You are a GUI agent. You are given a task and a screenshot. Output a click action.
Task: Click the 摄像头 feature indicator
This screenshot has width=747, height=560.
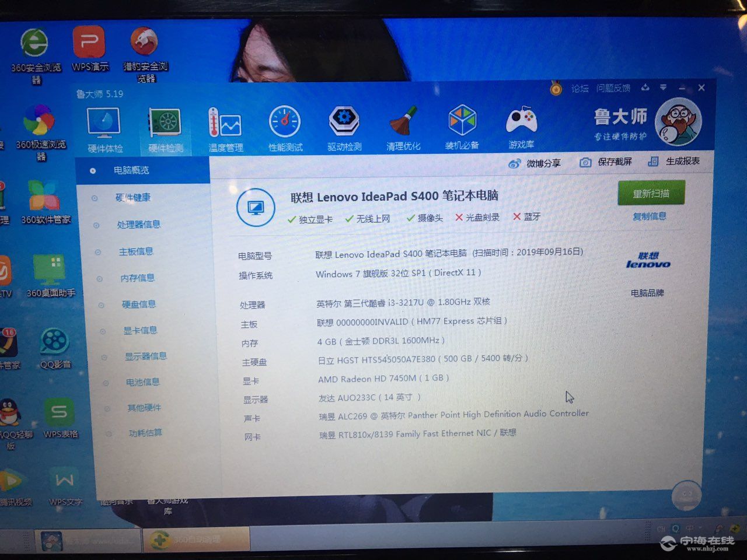(425, 218)
